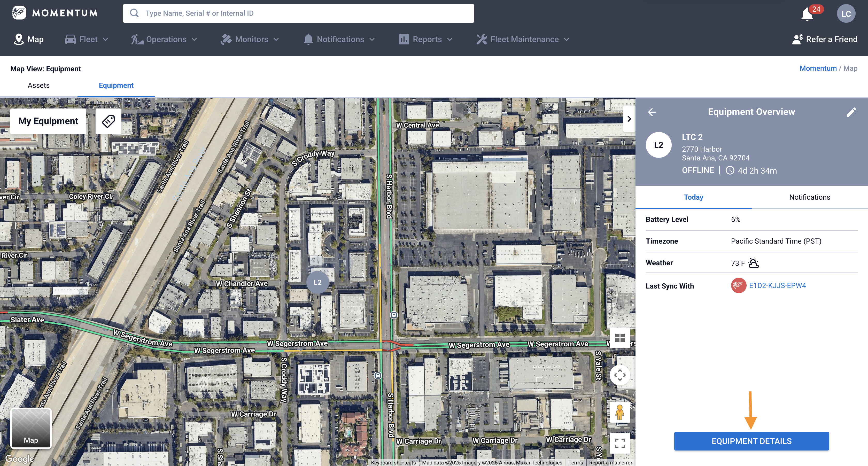Screen dimensions: 868x466
Task: Click the notification bell icon
Action: click(807, 14)
